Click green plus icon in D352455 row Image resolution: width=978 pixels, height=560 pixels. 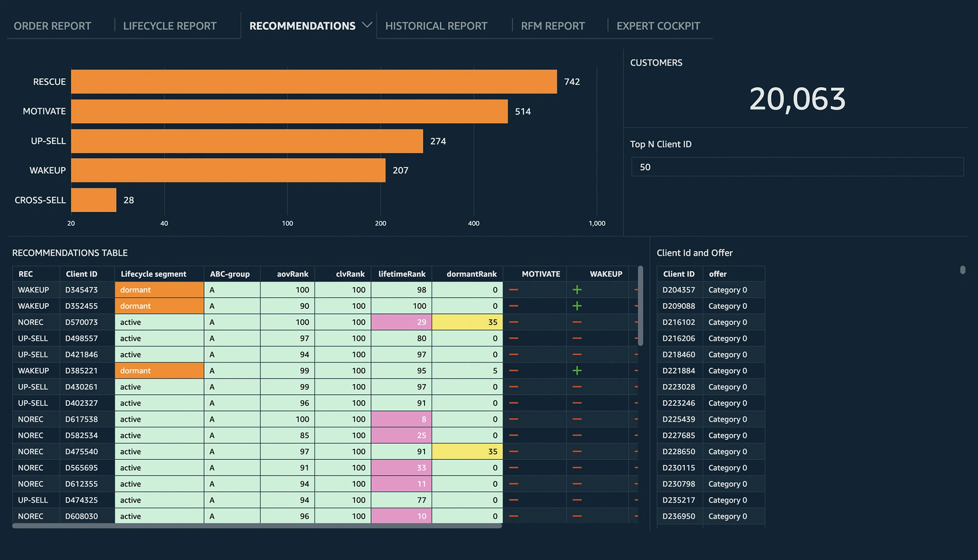tap(577, 306)
